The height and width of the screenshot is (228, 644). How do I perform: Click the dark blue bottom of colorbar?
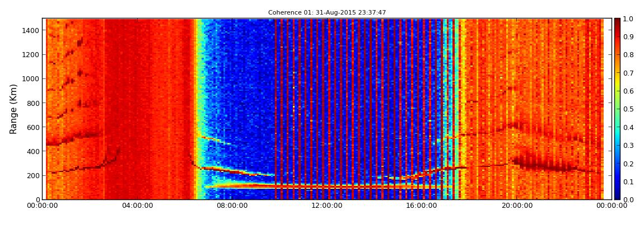618,196
